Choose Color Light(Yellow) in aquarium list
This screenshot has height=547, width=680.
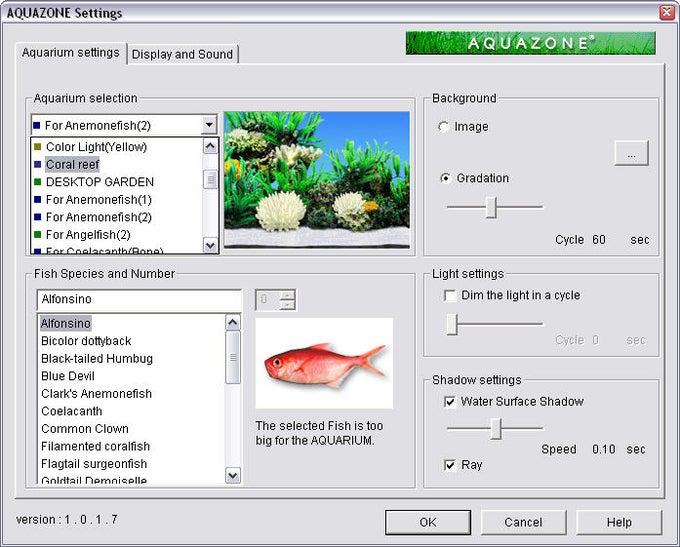96,147
